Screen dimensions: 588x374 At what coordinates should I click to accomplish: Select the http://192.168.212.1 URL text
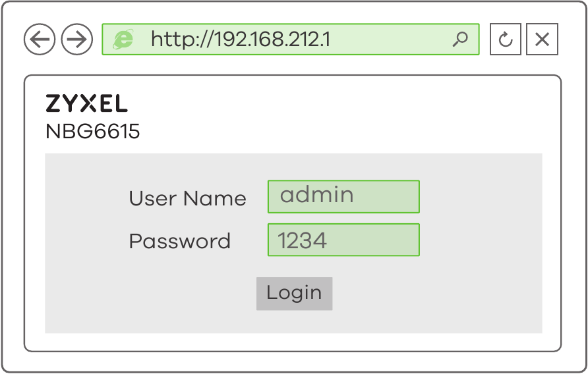pos(241,40)
